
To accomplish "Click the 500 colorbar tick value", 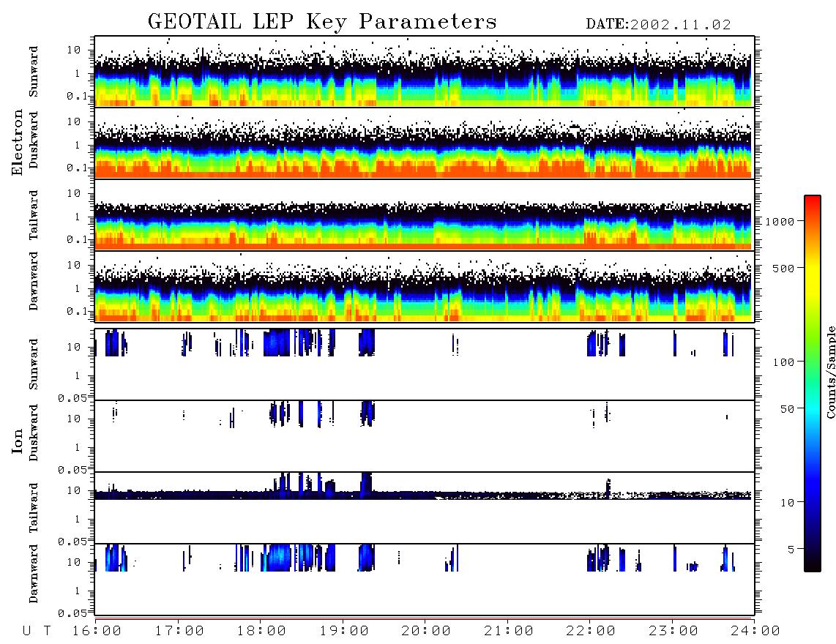I will [784, 268].
